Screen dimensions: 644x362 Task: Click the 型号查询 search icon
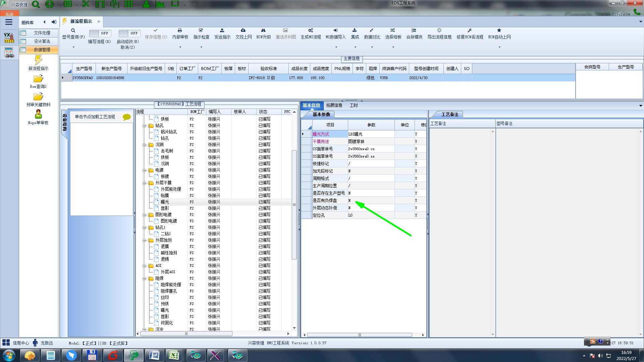[x=73, y=31]
